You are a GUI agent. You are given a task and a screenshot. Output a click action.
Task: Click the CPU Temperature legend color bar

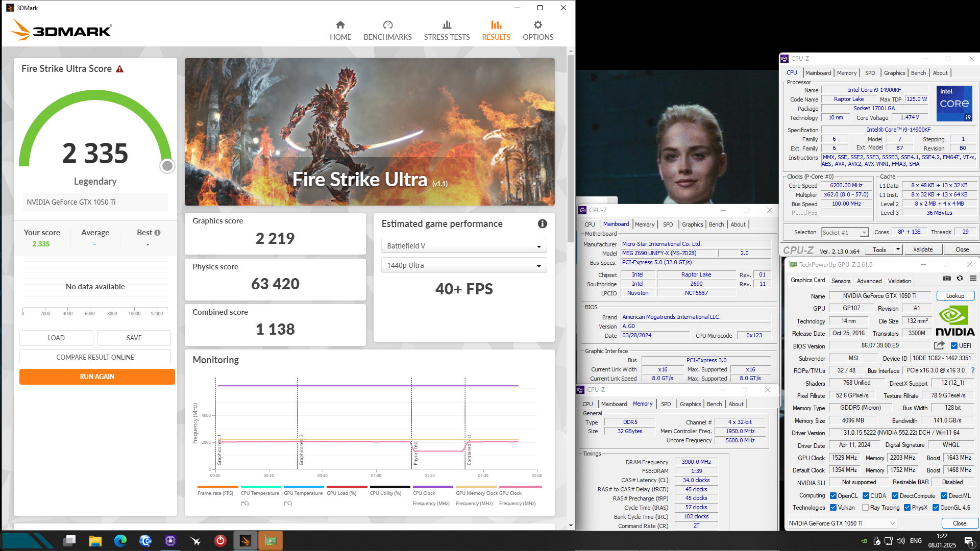260,487
